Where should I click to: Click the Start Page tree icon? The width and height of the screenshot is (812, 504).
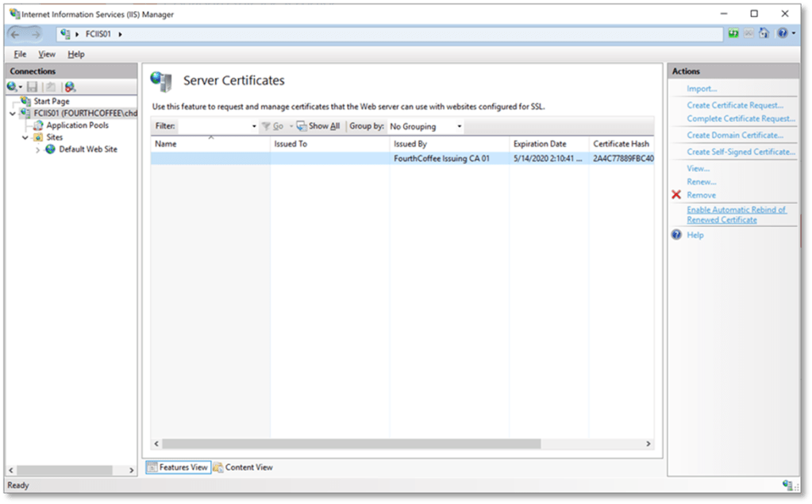pos(26,102)
